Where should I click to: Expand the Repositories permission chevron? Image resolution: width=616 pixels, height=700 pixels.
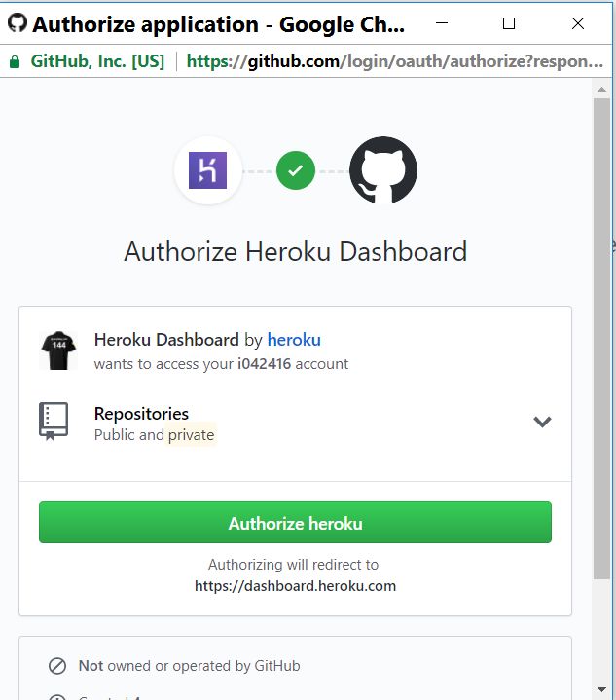coord(542,422)
